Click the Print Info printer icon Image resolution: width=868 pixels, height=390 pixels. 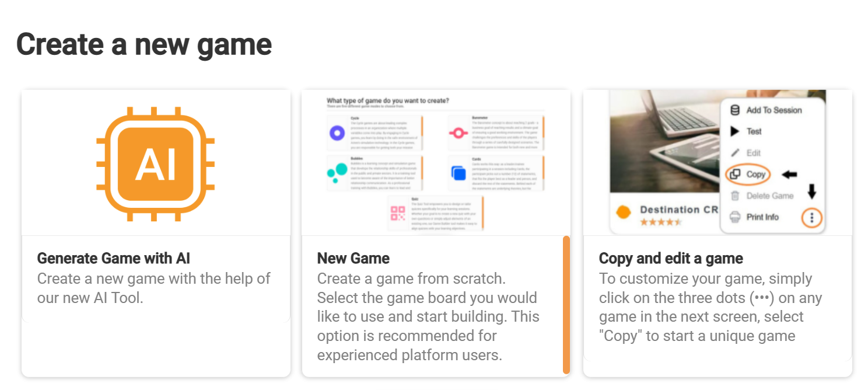click(x=735, y=217)
